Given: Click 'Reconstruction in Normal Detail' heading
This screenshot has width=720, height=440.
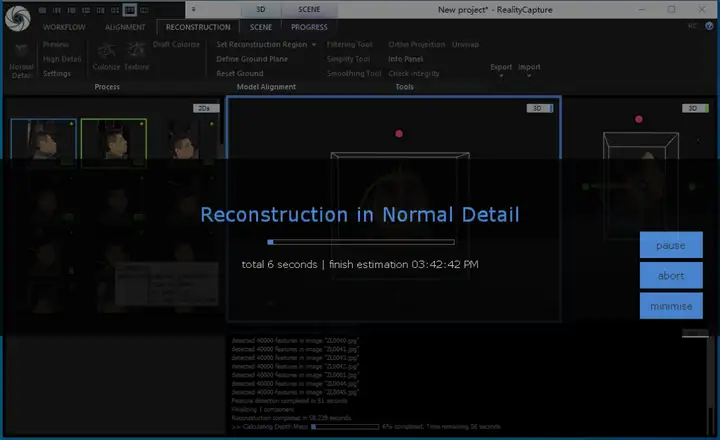Looking at the screenshot, I should [360, 215].
